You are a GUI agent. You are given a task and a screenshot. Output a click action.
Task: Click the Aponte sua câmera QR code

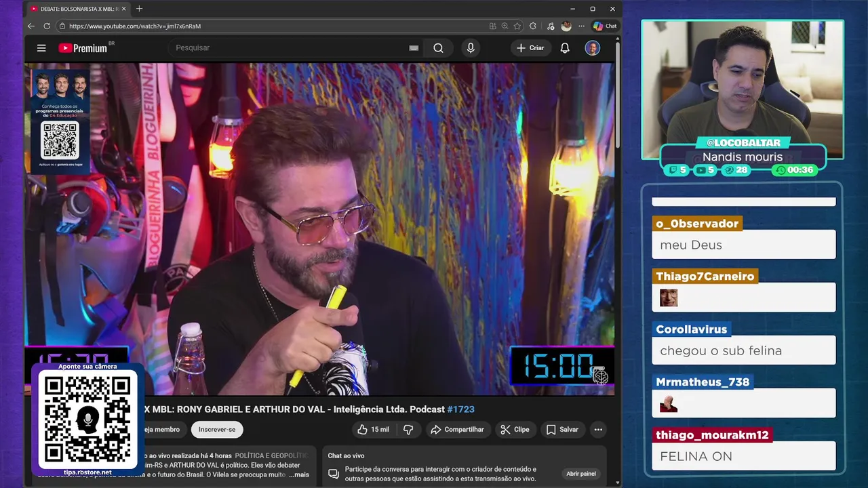pyautogui.click(x=87, y=418)
